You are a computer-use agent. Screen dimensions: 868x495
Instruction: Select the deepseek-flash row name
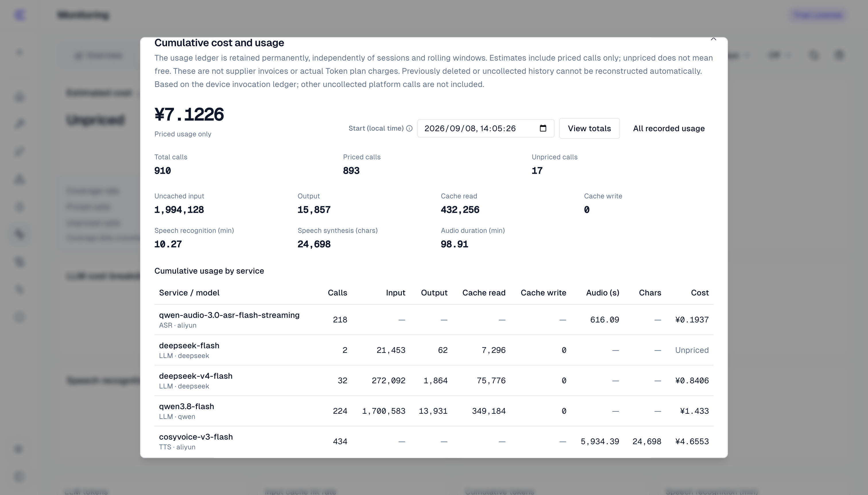click(189, 346)
